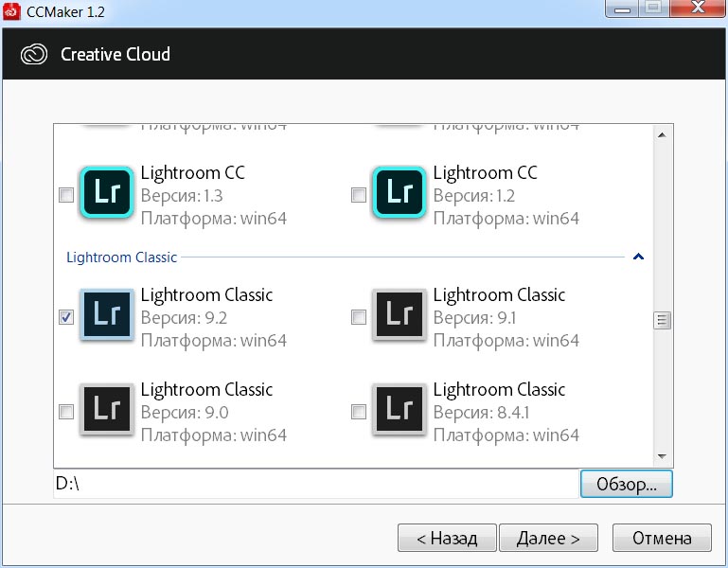Click the text Версия: 9.2
The width and height of the screenshot is (728, 568).
[x=184, y=318]
